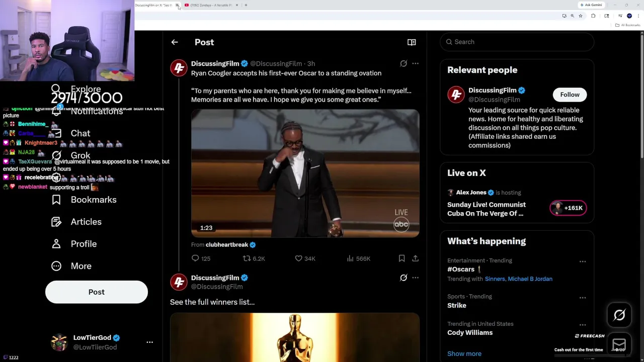
Task: Close the DiscussingFilm on X tab
Action: pyautogui.click(x=177, y=5)
